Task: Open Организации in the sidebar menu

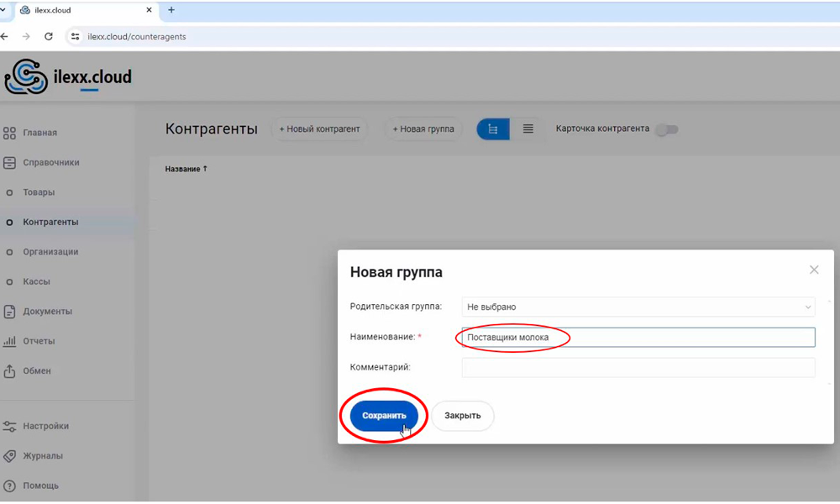Action: [x=50, y=252]
